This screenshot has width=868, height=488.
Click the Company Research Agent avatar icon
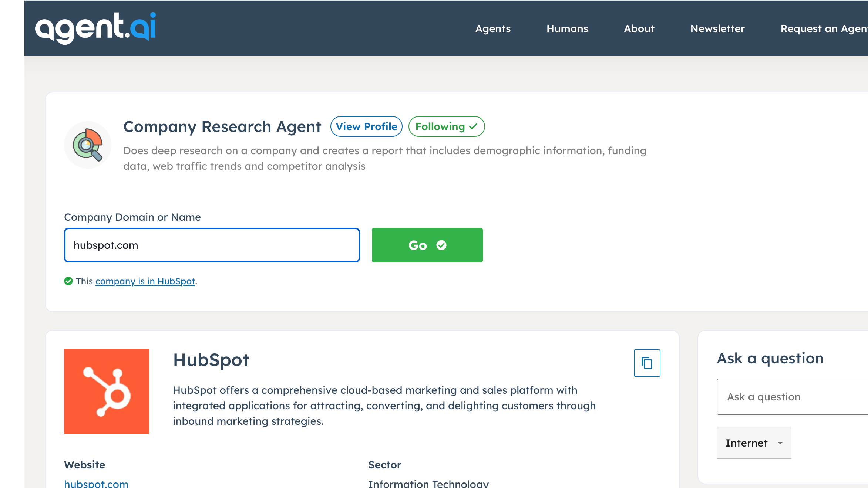point(87,145)
